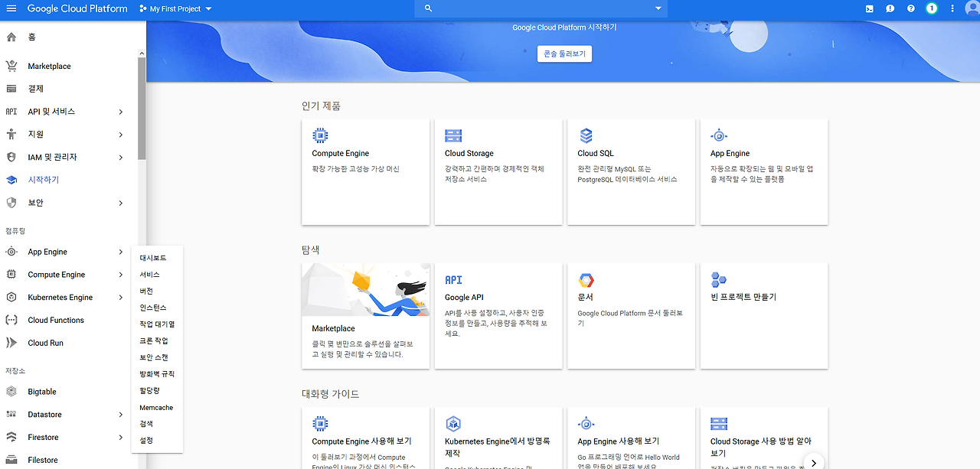Image resolution: width=980 pixels, height=469 pixels.
Task: Select Memcache in App Engine submenu
Action: [x=157, y=408]
